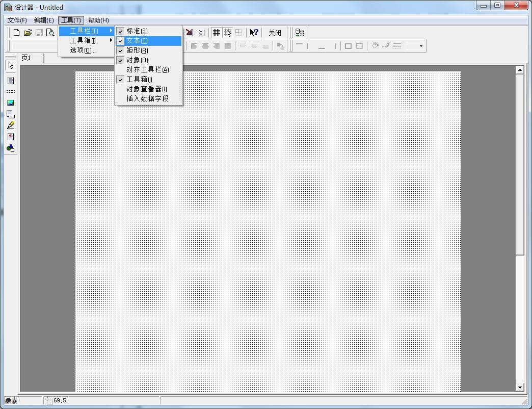The image size is (532, 409).
Task: Enable the 插入数据字段 option
Action: coord(149,98)
